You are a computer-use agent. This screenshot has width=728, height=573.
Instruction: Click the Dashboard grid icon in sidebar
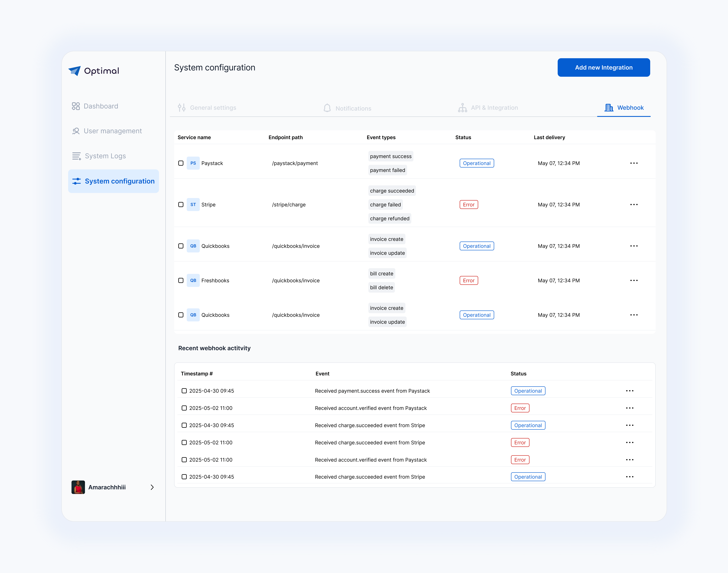click(76, 106)
